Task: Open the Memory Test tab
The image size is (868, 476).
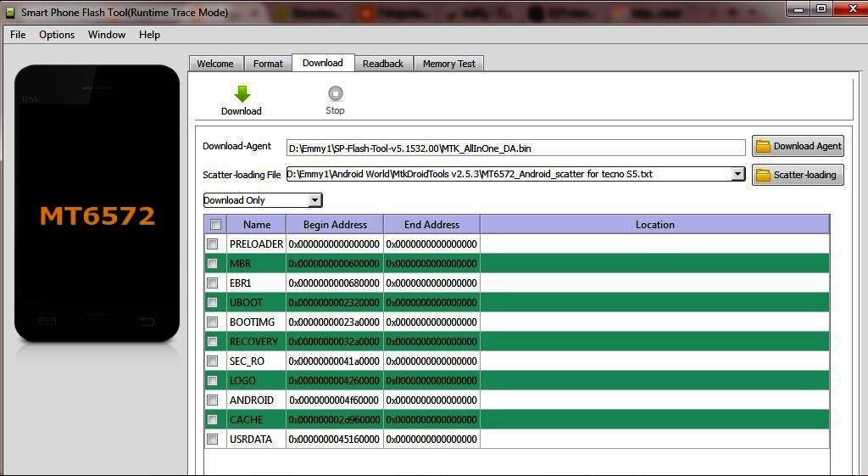Action: coord(448,64)
